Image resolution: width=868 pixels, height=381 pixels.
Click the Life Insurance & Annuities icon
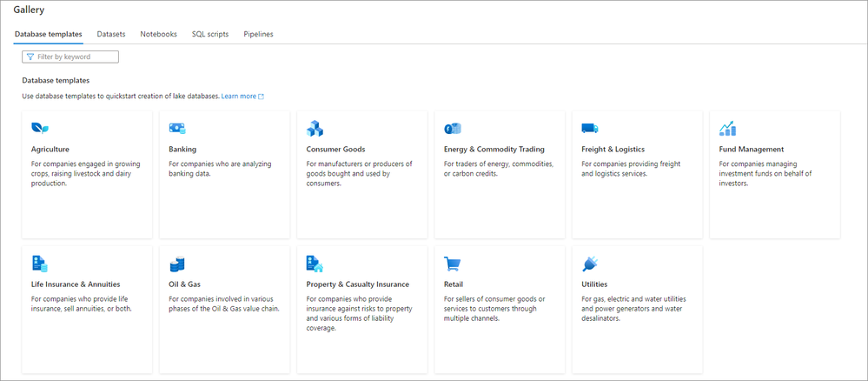[x=40, y=264]
